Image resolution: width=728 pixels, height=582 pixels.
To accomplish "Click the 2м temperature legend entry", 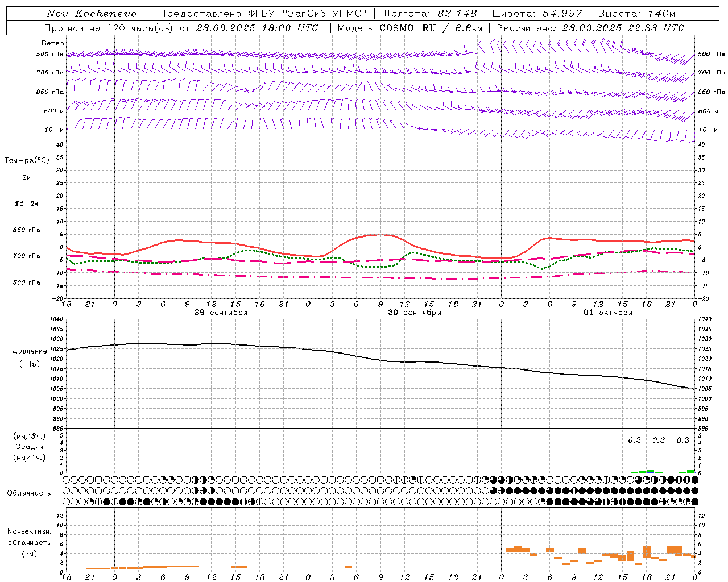I will click(27, 178).
